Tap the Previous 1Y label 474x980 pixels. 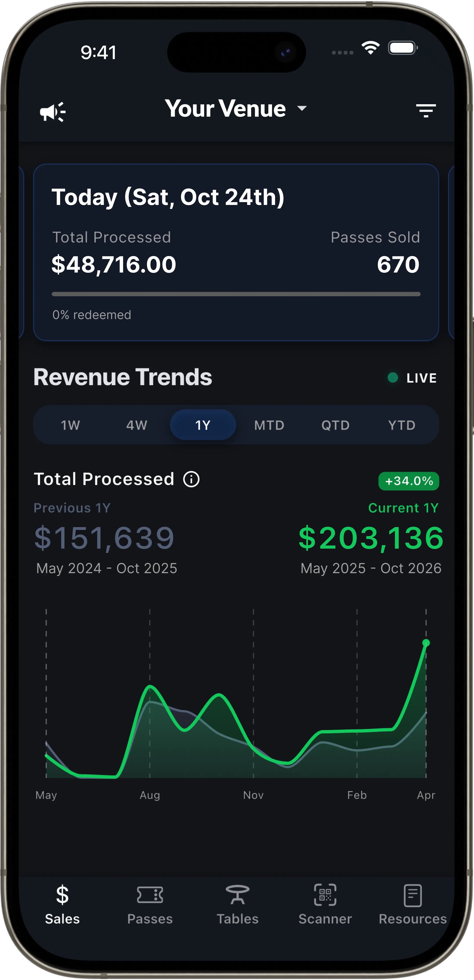(x=72, y=508)
